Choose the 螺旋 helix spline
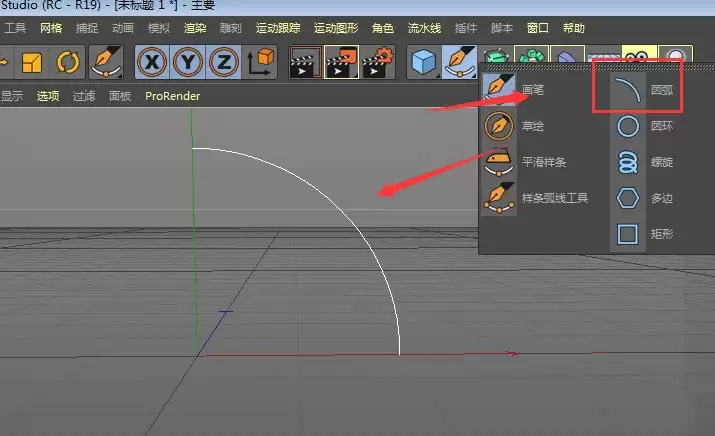Viewport: 715px width, 436px height. tap(643, 162)
